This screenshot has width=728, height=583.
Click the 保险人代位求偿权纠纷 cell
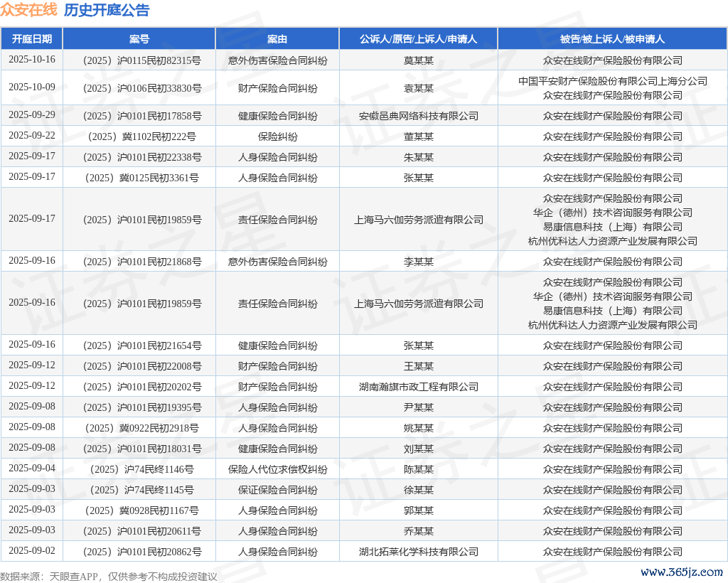277,469
